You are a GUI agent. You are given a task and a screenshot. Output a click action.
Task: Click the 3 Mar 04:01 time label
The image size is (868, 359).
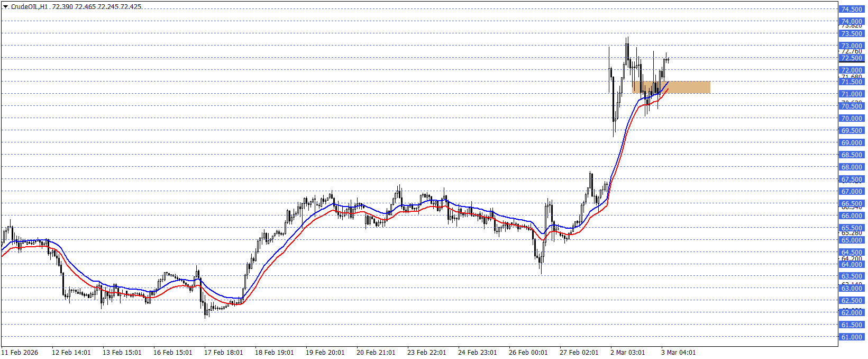click(x=678, y=353)
